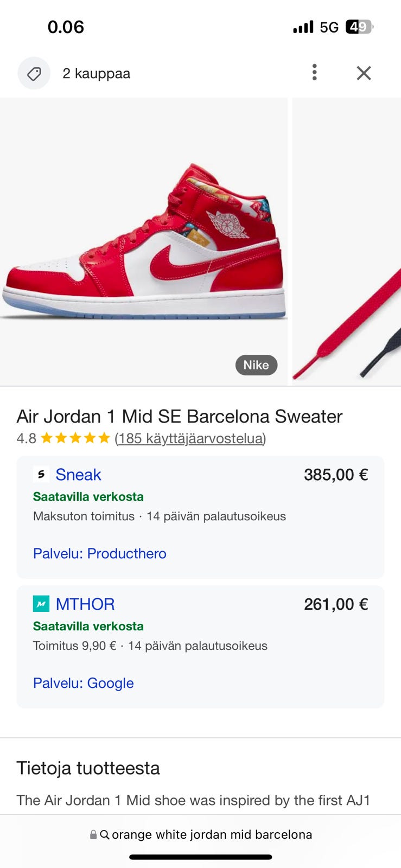Image resolution: width=401 pixels, height=868 pixels.
Task: Open the MTHOR store link
Action: [x=85, y=604]
